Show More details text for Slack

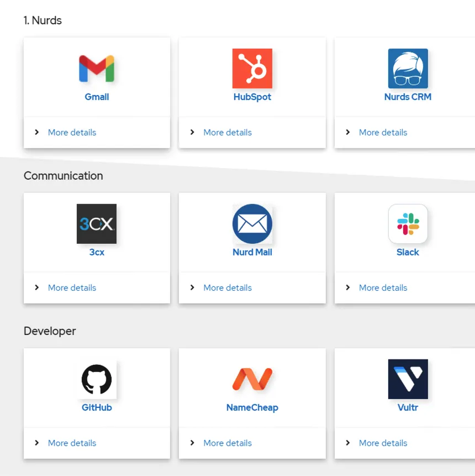tap(383, 287)
